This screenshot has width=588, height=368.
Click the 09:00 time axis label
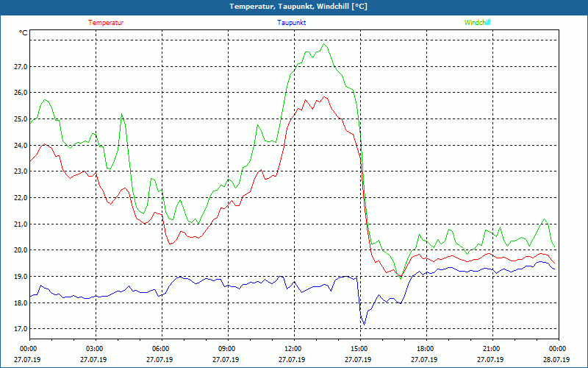pyautogui.click(x=226, y=349)
